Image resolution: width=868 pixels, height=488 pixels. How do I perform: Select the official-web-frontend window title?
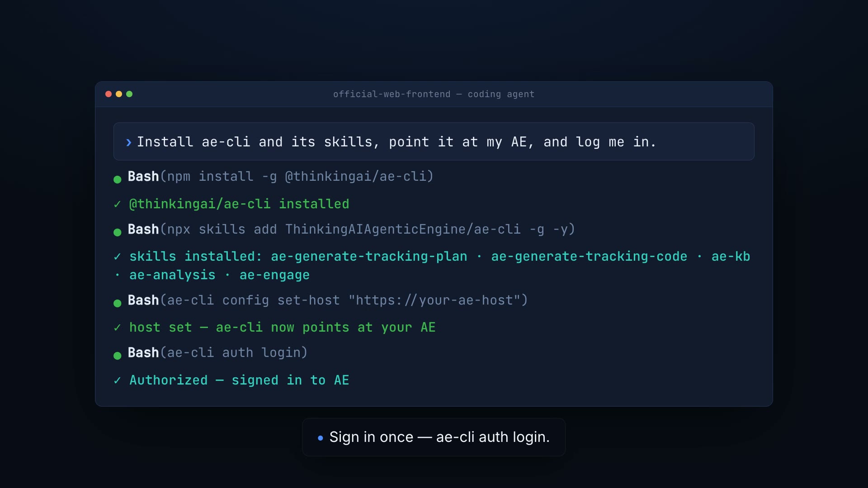(434, 94)
